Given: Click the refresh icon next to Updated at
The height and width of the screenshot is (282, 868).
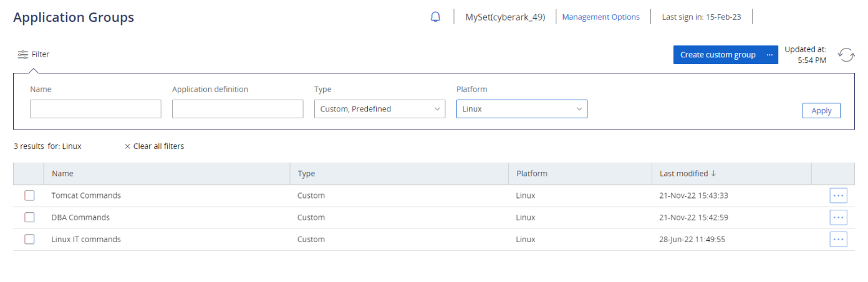Looking at the screenshot, I should 846,55.
